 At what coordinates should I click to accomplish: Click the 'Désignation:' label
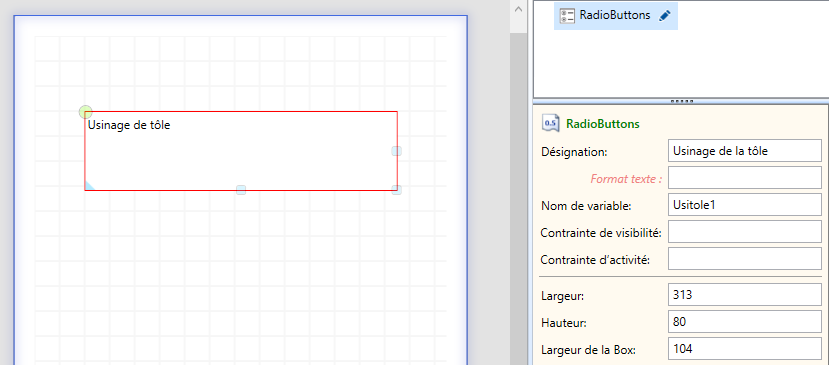pyautogui.click(x=574, y=152)
